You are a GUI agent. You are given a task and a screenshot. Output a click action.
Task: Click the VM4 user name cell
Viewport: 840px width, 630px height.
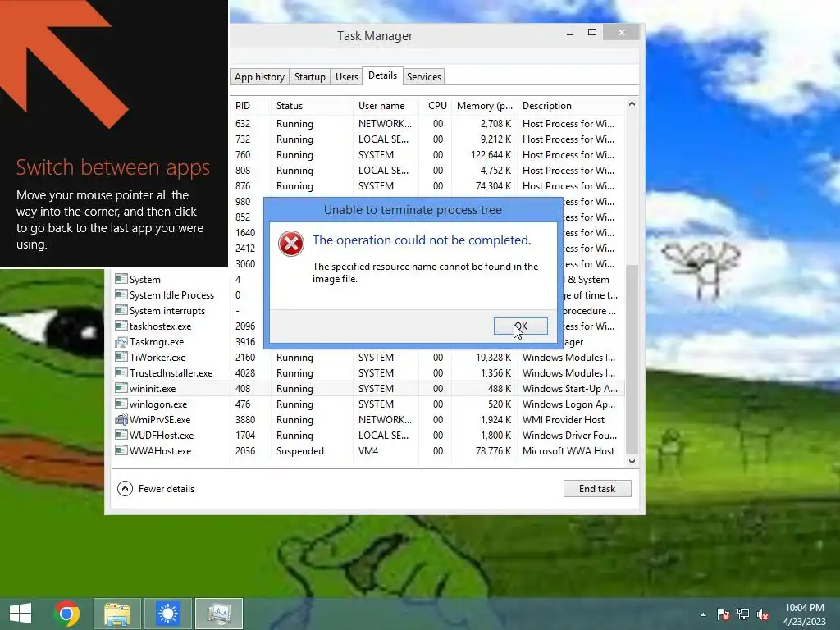pos(368,451)
